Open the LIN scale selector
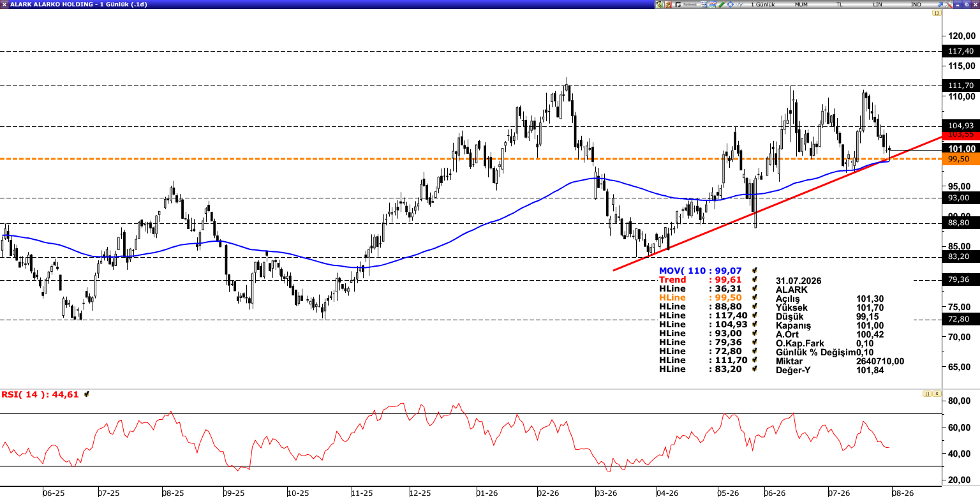This screenshot has width=980, height=497. [x=878, y=4]
